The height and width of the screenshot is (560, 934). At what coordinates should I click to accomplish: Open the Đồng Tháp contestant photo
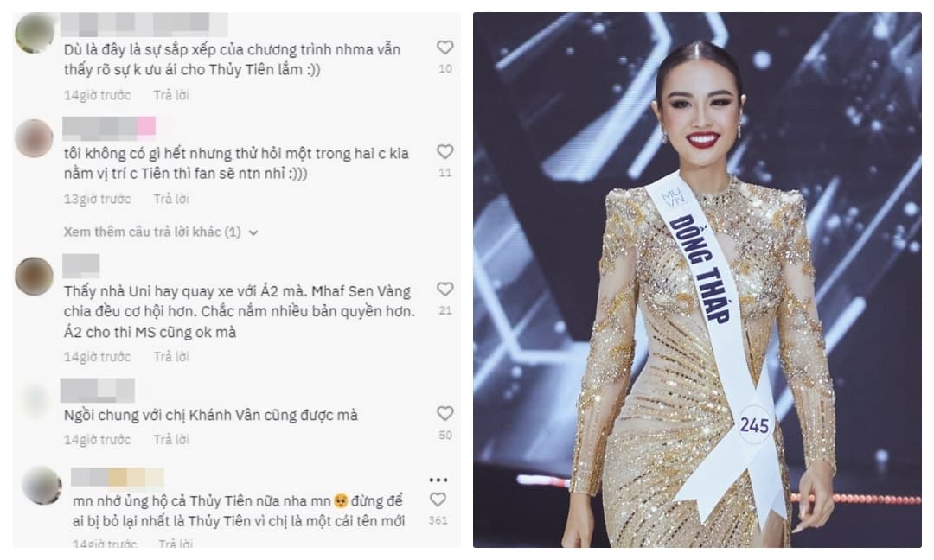tap(697, 280)
